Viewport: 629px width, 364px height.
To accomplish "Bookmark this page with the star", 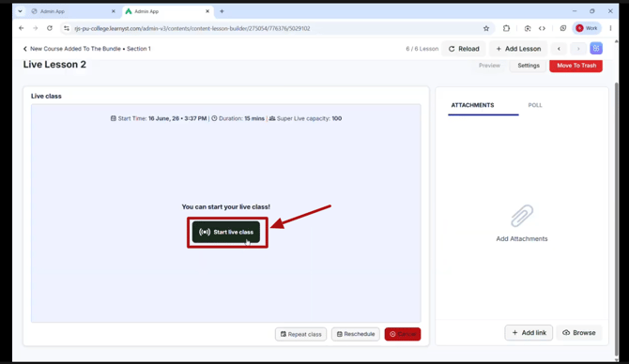I will [x=486, y=28].
